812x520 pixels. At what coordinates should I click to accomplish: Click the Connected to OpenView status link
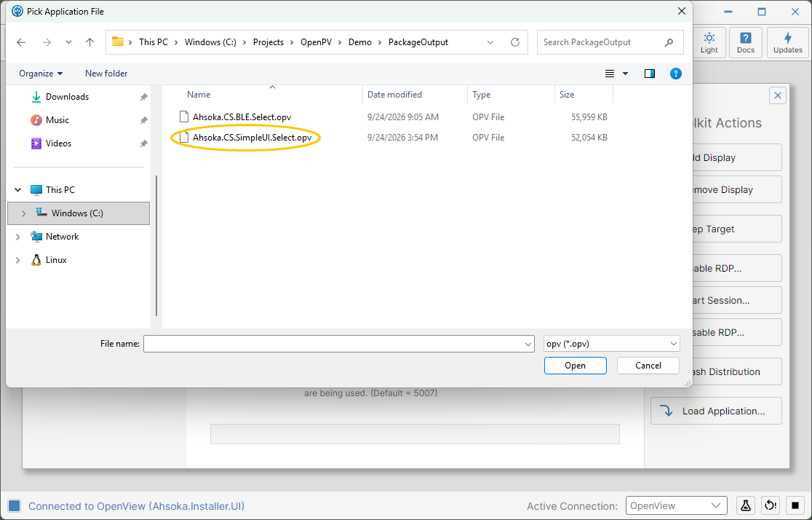click(136, 506)
